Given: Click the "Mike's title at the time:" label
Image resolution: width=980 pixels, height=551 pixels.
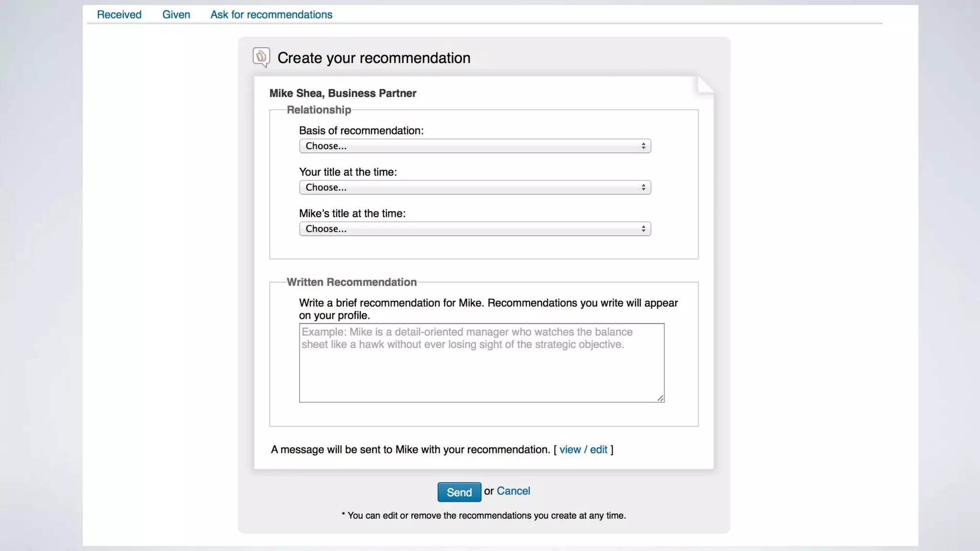Looking at the screenshot, I should click(x=352, y=214).
